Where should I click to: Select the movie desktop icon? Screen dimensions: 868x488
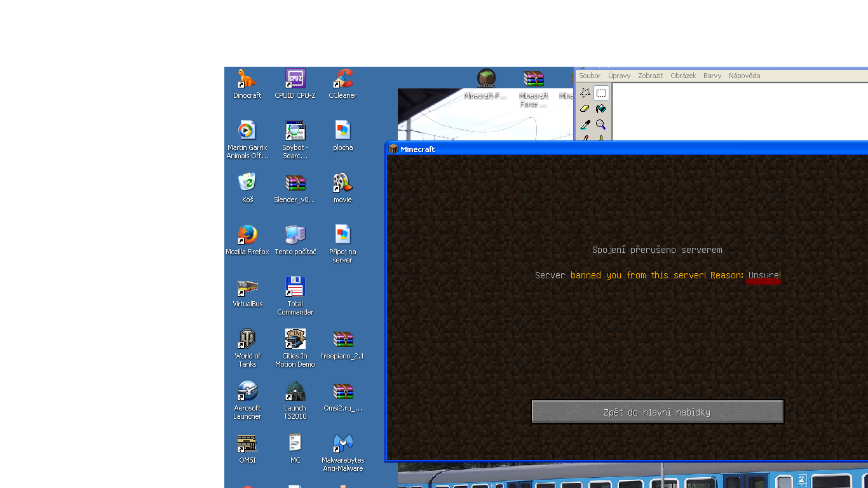tap(342, 188)
